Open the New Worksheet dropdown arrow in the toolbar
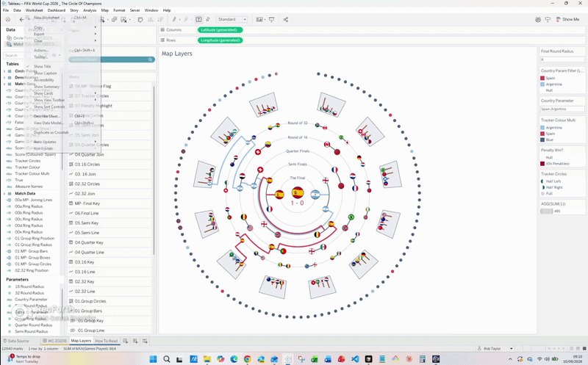The width and height of the screenshot is (588, 365). coord(107,20)
